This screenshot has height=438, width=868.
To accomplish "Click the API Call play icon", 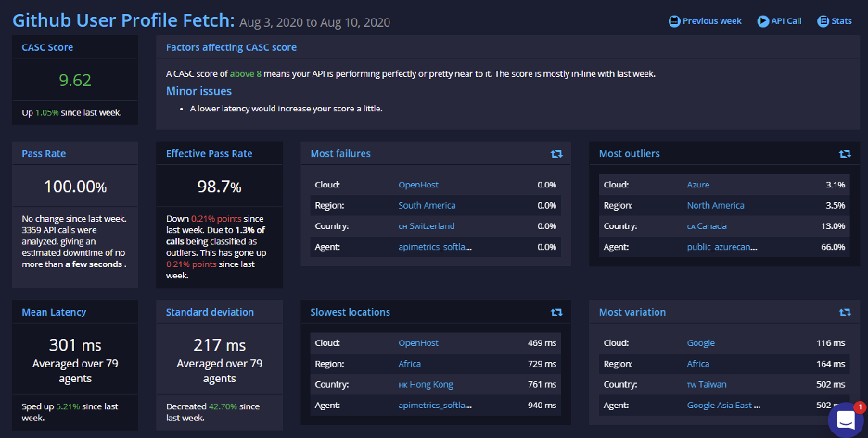I will click(x=763, y=21).
